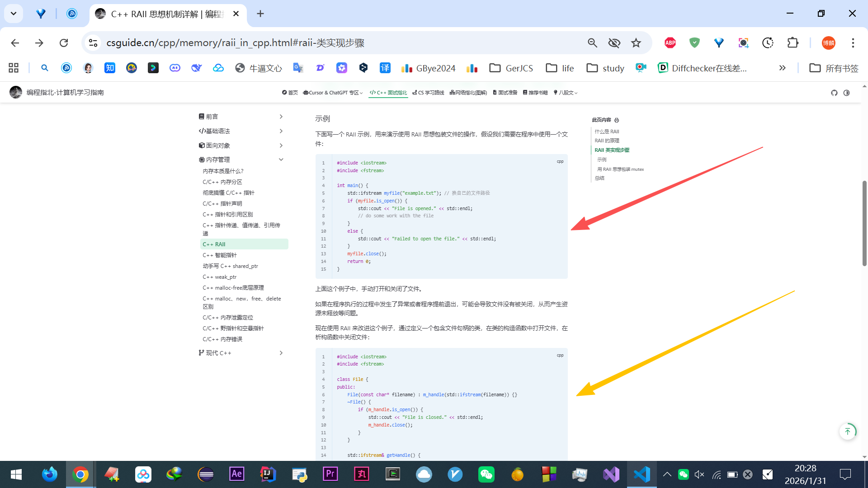
Task: Select the CS 学习路线 nav item
Action: 428,93
